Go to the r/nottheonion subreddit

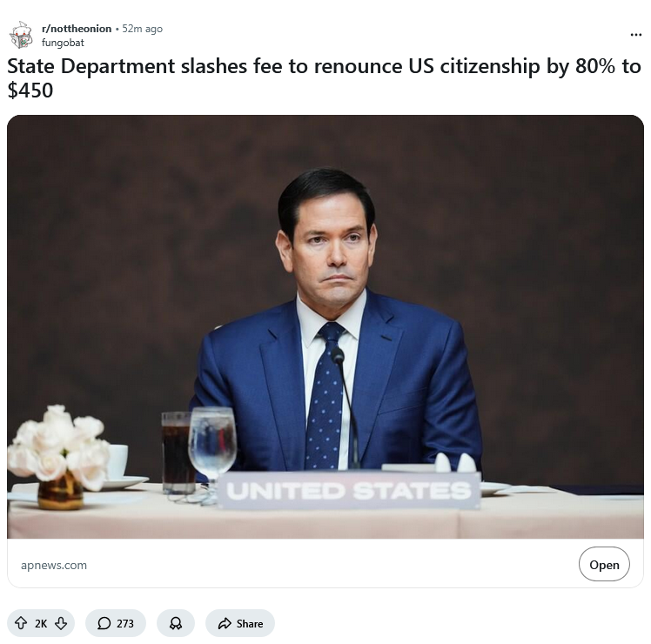[77, 29]
